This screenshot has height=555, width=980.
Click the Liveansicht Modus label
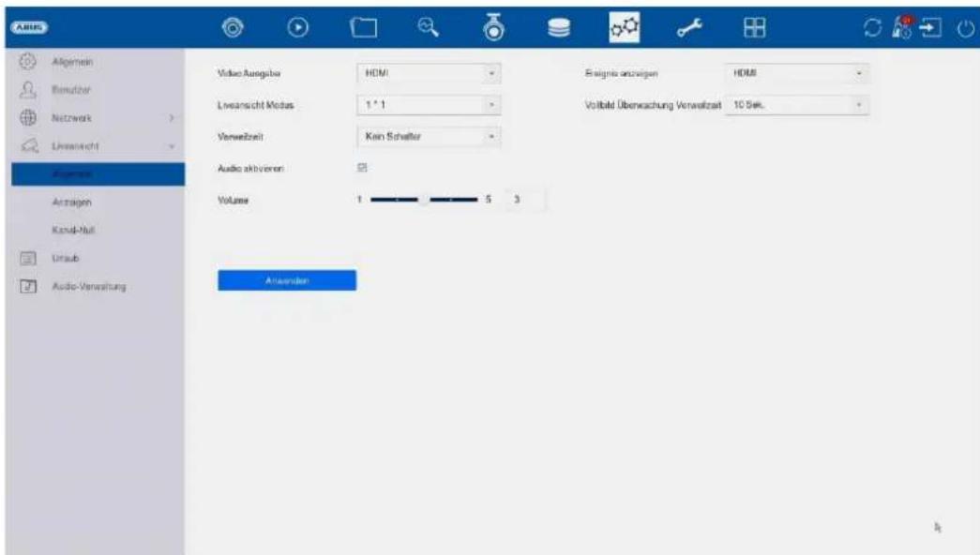click(x=256, y=105)
